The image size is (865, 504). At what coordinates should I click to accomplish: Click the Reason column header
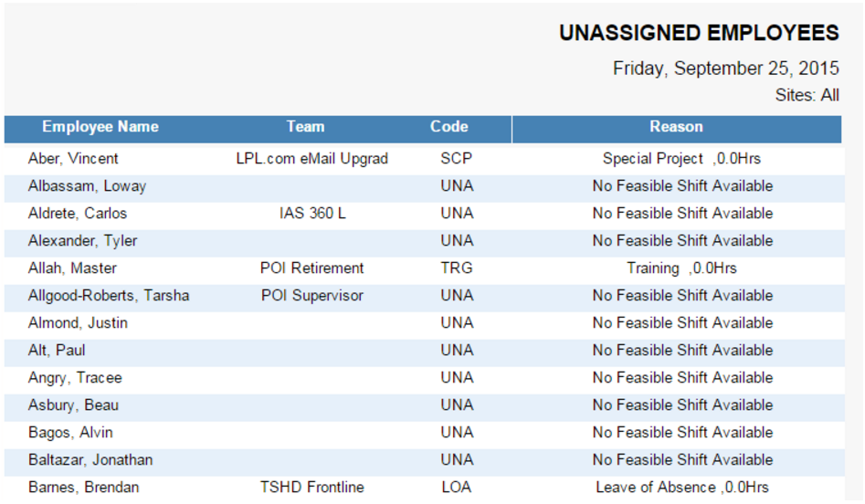coord(676,127)
